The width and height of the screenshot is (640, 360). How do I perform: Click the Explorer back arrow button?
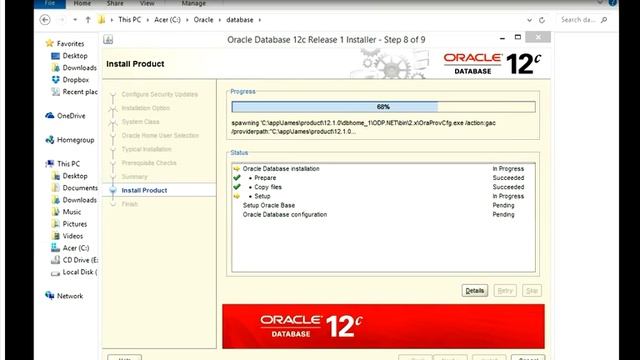[45, 20]
